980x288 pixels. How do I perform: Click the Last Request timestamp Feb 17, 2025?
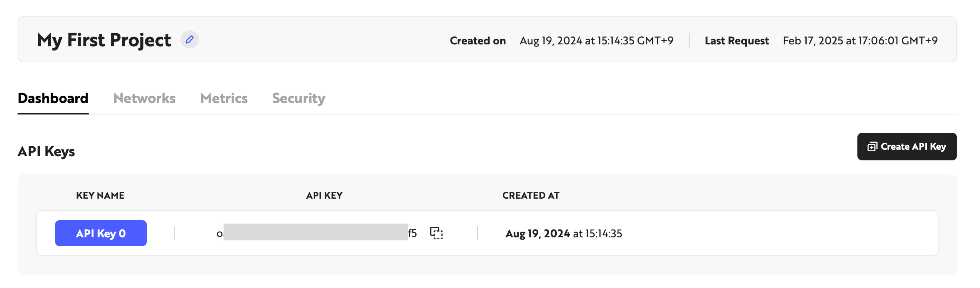click(x=860, y=41)
